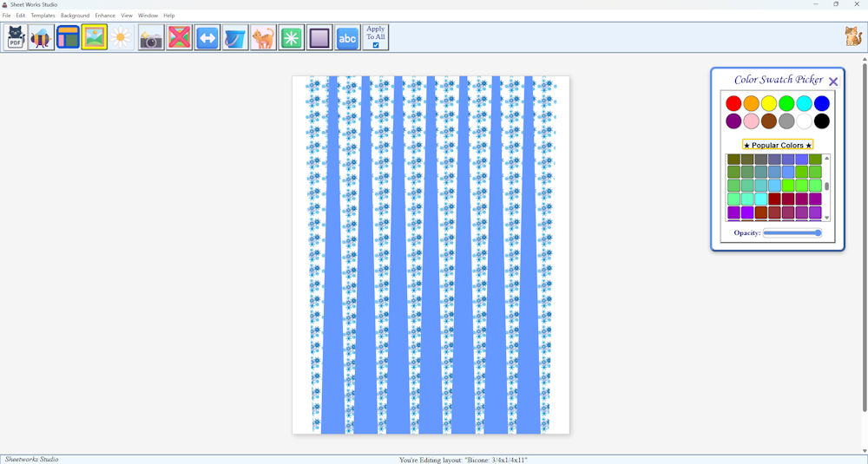The height and width of the screenshot is (464, 868).
Task: Open the Templates menu
Action: 43,16
